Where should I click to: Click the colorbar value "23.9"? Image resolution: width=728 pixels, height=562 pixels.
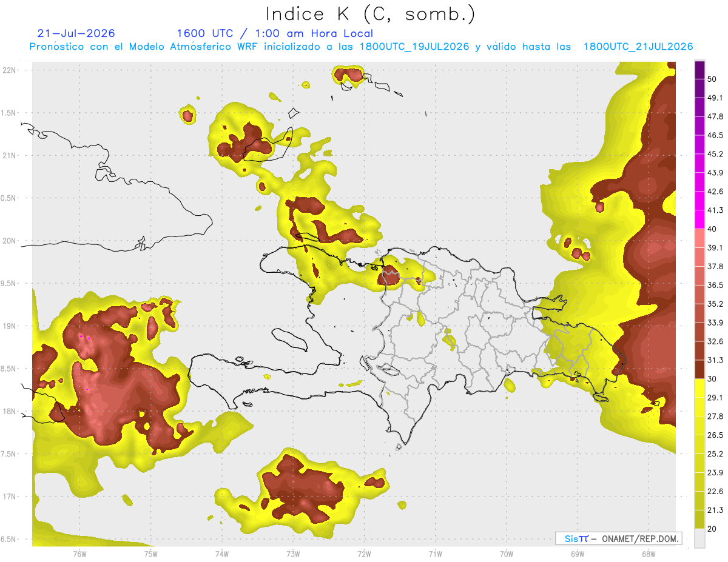coord(715,473)
